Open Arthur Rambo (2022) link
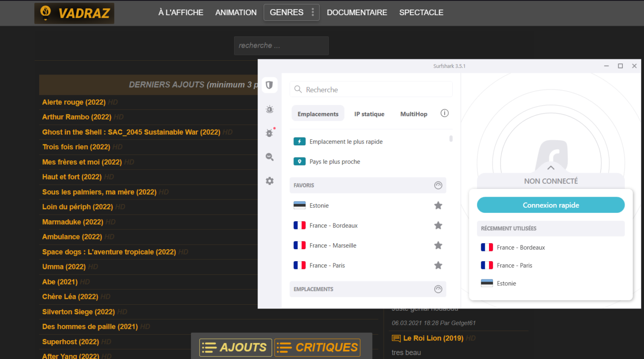This screenshot has width=644, height=359. (77, 117)
